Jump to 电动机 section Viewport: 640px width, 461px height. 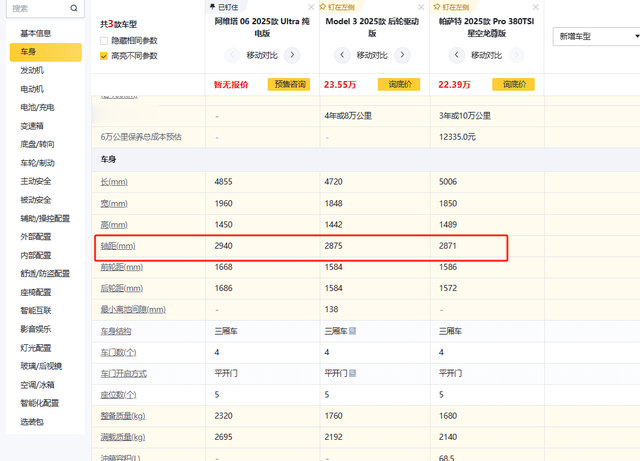[x=32, y=89]
